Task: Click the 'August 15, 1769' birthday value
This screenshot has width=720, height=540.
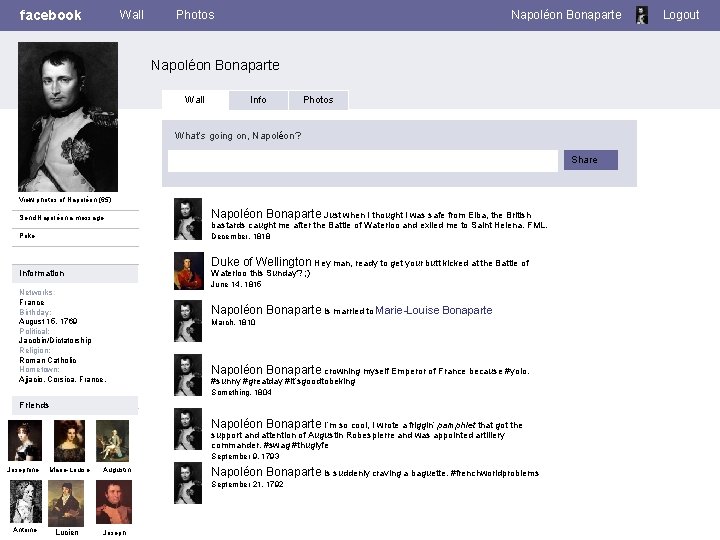Action: tap(48, 321)
